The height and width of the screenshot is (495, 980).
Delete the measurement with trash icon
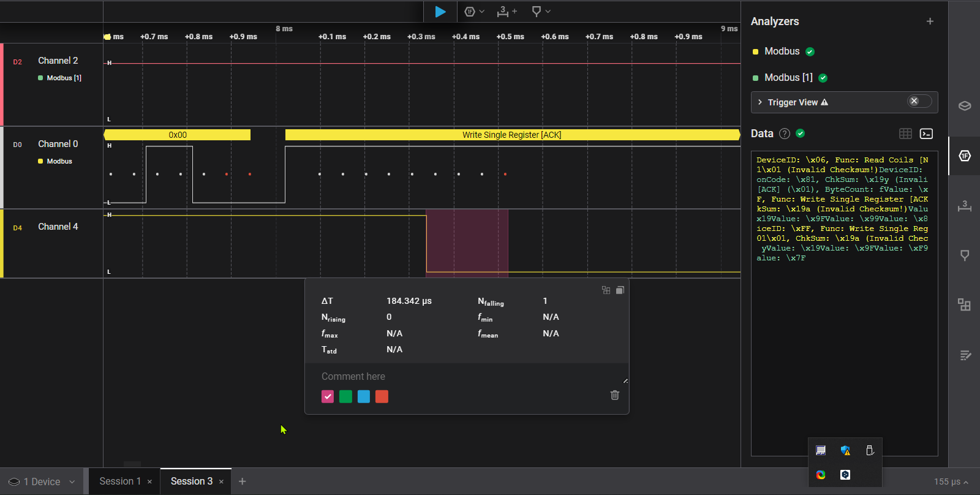tap(615, 395)
